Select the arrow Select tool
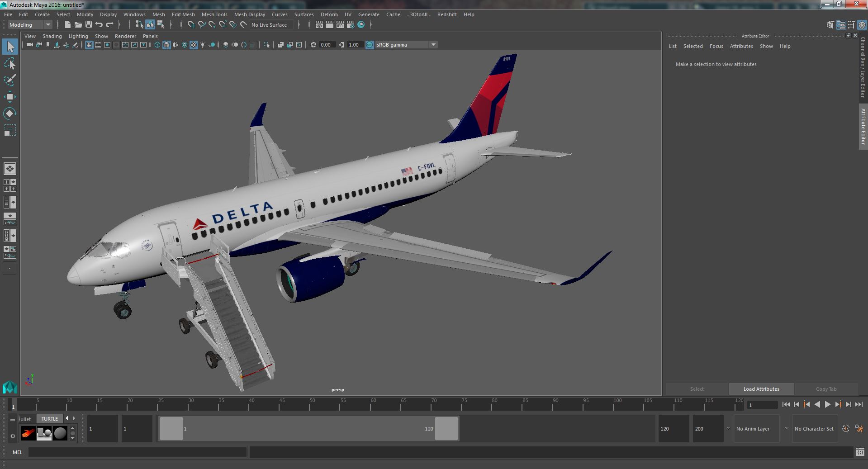The height and width of the screenshot is (469, 868). (10, 47)
